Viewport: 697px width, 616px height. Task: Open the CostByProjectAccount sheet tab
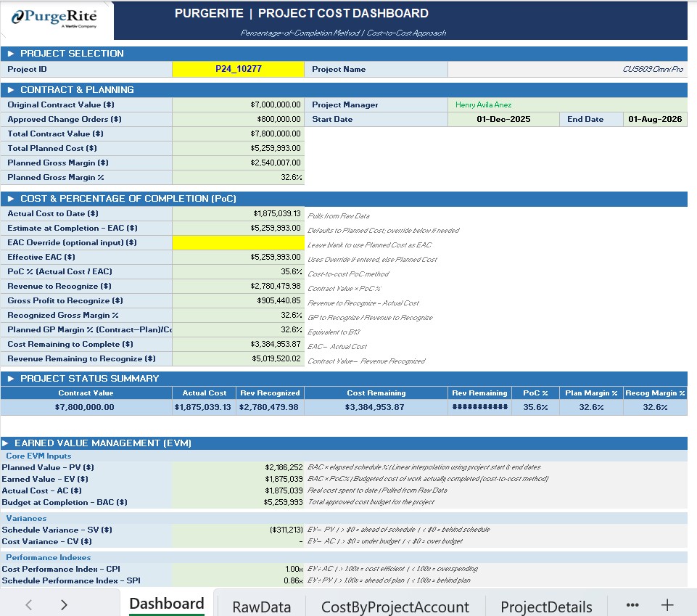coord(395,607)
